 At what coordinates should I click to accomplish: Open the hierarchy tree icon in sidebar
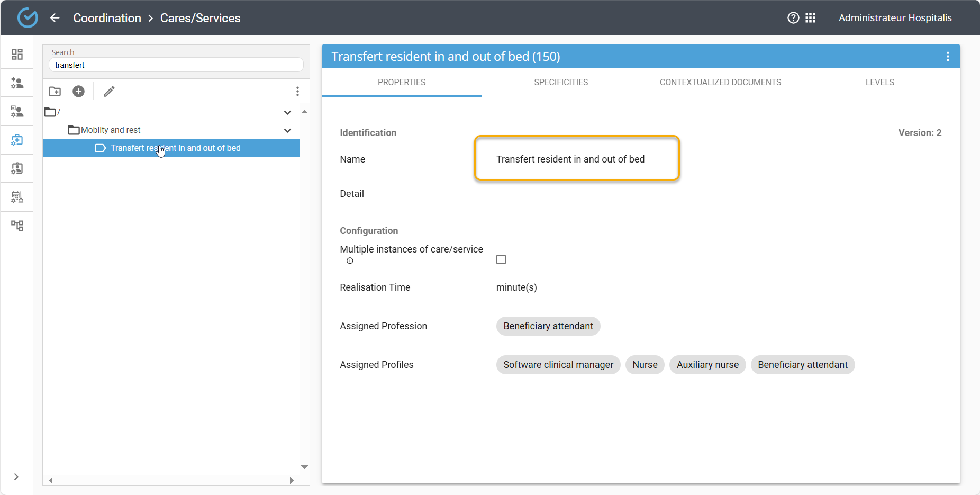click(17, 226)
